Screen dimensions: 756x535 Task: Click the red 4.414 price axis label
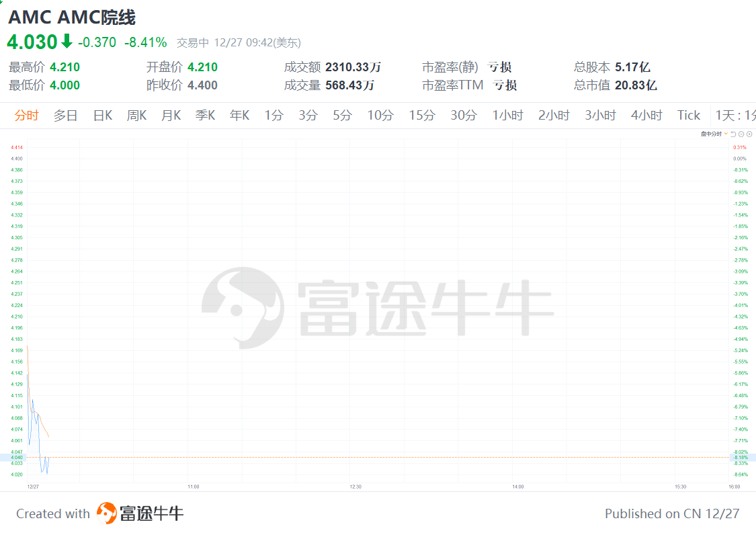[x=16, y=147]
